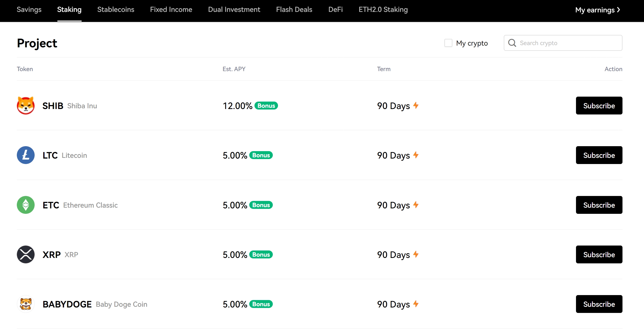Screen dimensions: 644x332
Task: Click the LTC Litecoin token icon
Action: click(x=25, y=155)
